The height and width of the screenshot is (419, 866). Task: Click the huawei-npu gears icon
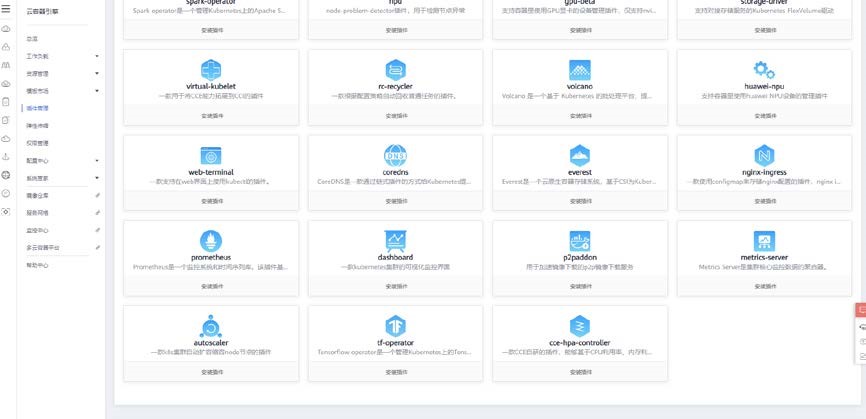click(764, 70)
